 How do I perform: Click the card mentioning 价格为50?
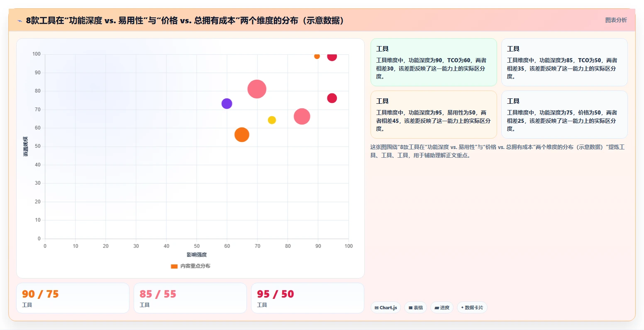[564, 115]
